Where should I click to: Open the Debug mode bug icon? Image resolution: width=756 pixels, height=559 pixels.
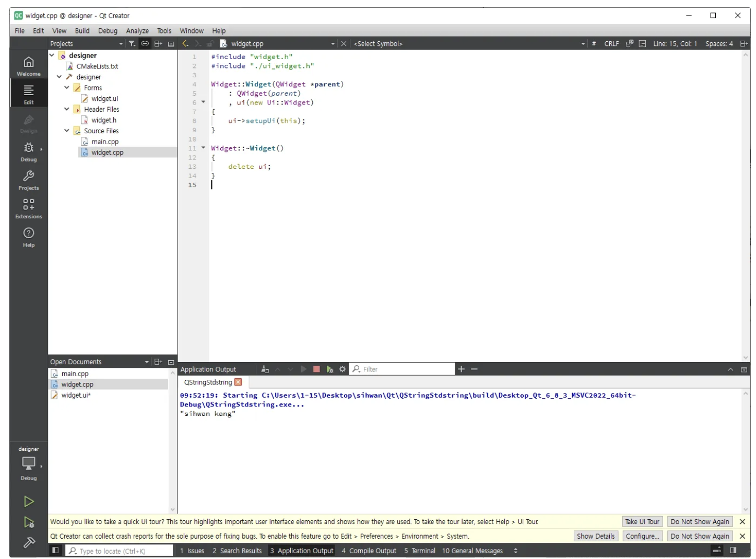click(x=29, y=152)
